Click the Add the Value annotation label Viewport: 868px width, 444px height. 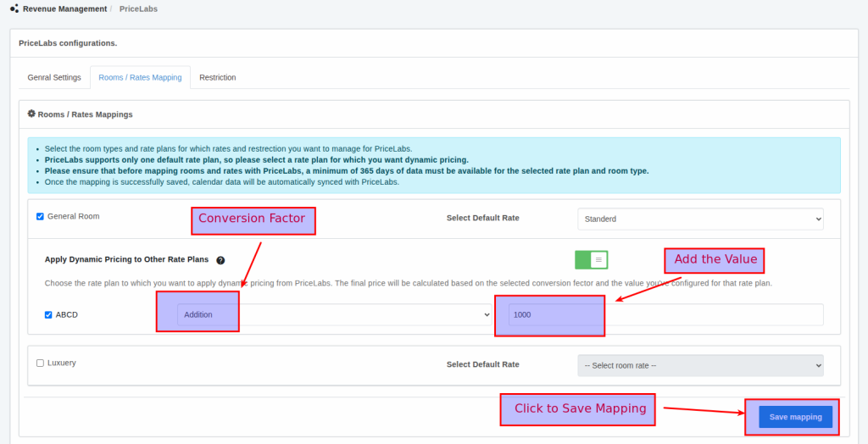point(715,261)
